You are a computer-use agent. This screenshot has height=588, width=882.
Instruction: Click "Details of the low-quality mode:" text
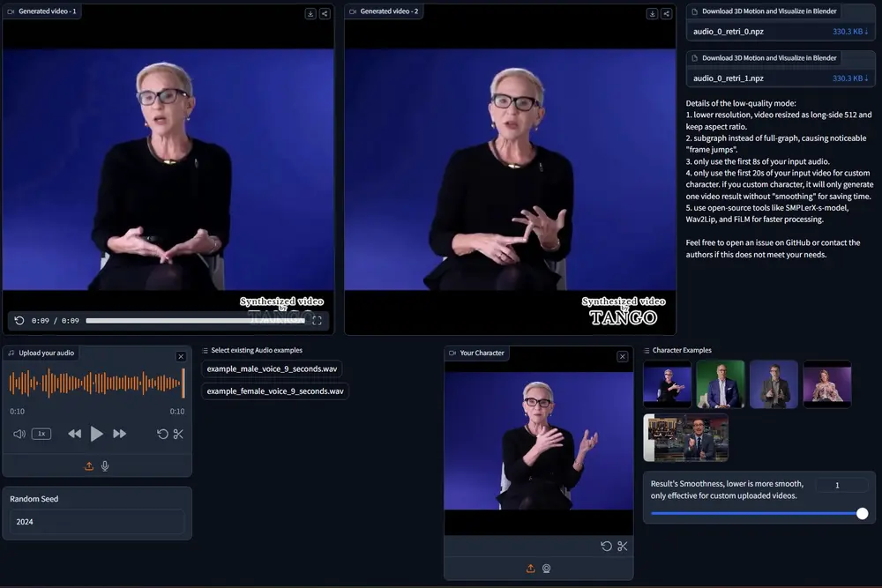point(741,103)
